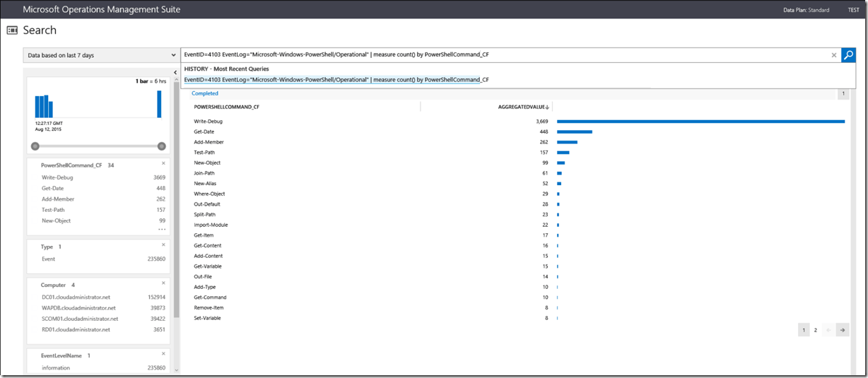Close the Computer filter panel
Screen dimensions: 868x378
(x=163, y=283)
